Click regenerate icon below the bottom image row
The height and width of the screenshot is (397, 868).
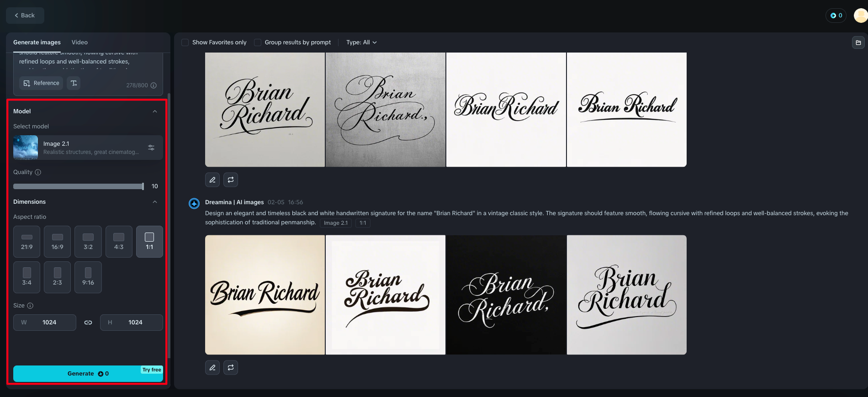click(231, 367)
